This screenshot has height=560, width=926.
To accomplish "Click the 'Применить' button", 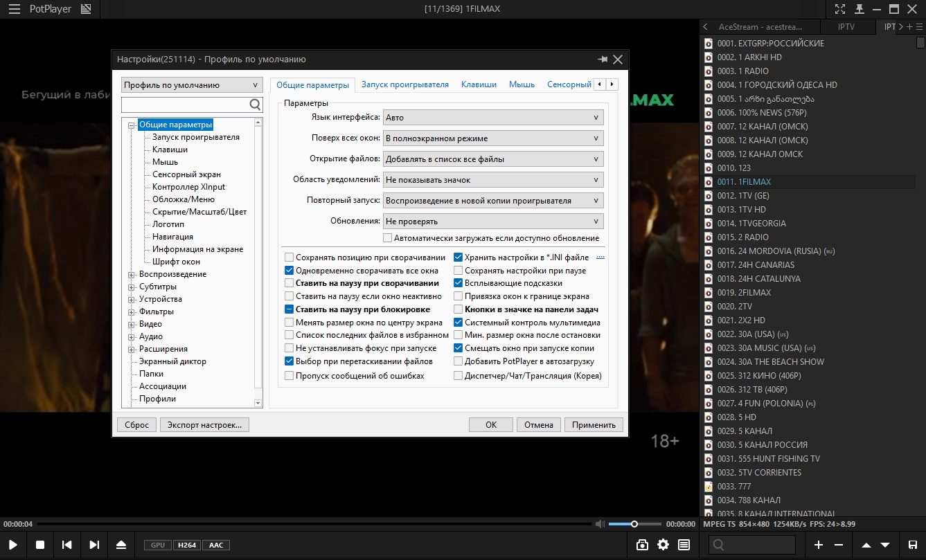I will tap(594, 425).
